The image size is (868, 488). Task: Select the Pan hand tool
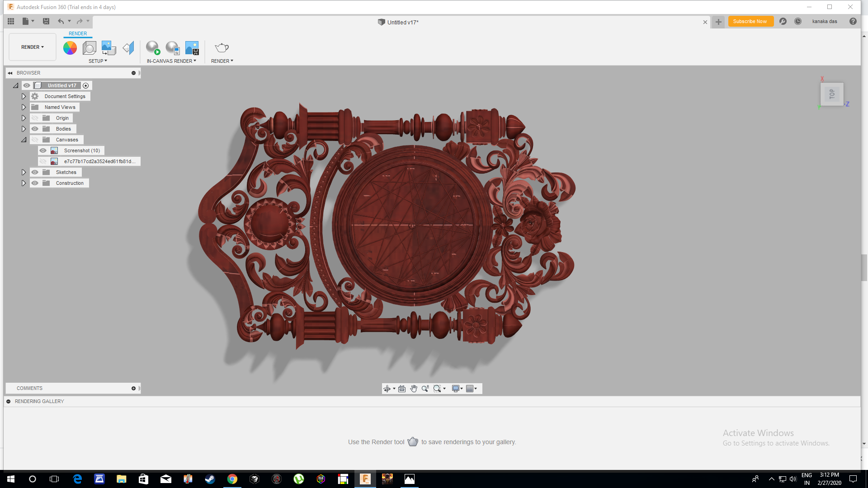pos(414,389)
